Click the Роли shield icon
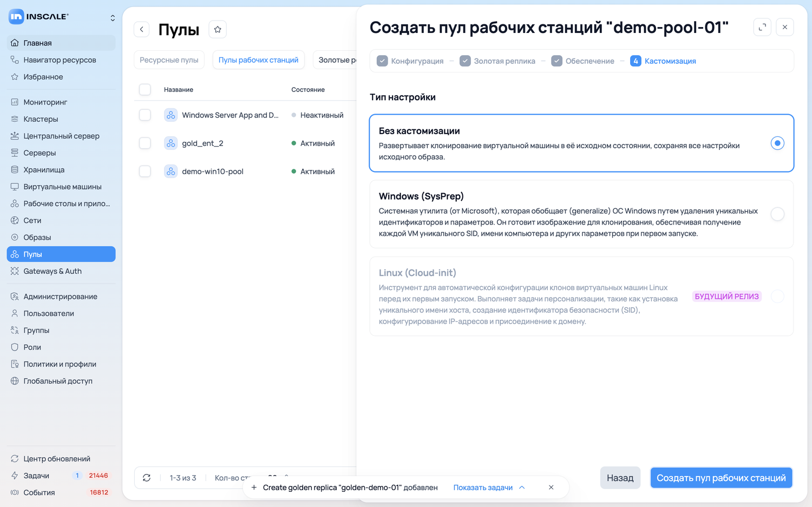The image size is (812, 507). pyautogui.click(x=15, y=347)
